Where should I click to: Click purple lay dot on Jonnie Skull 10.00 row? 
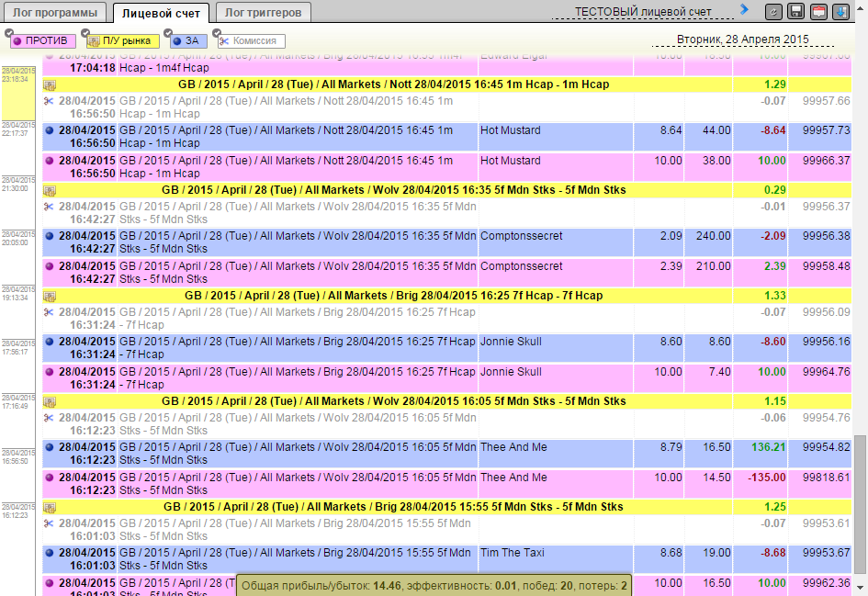pyautogui.click(x=50, y=373)
